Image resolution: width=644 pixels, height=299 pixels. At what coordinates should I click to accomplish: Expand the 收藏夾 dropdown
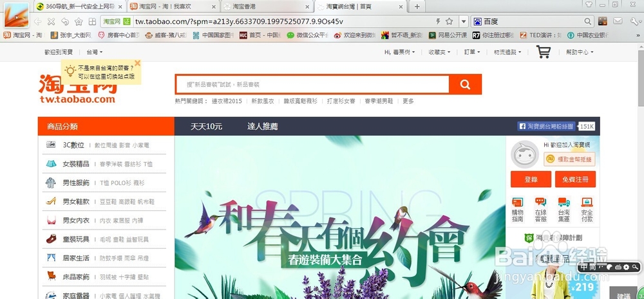[x=439, y=52]
